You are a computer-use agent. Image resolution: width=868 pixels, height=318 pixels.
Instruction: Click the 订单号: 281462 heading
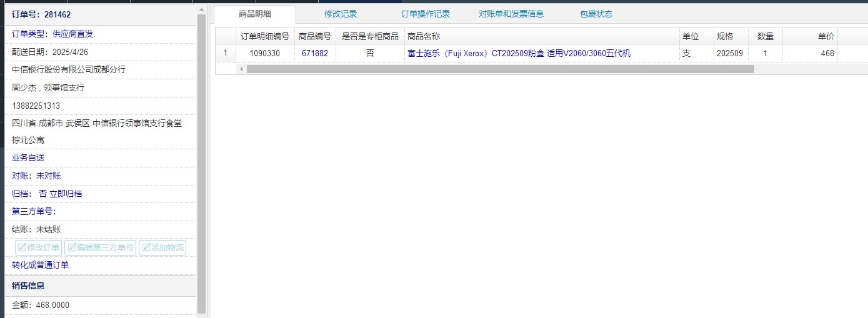[x=41, y=14]
